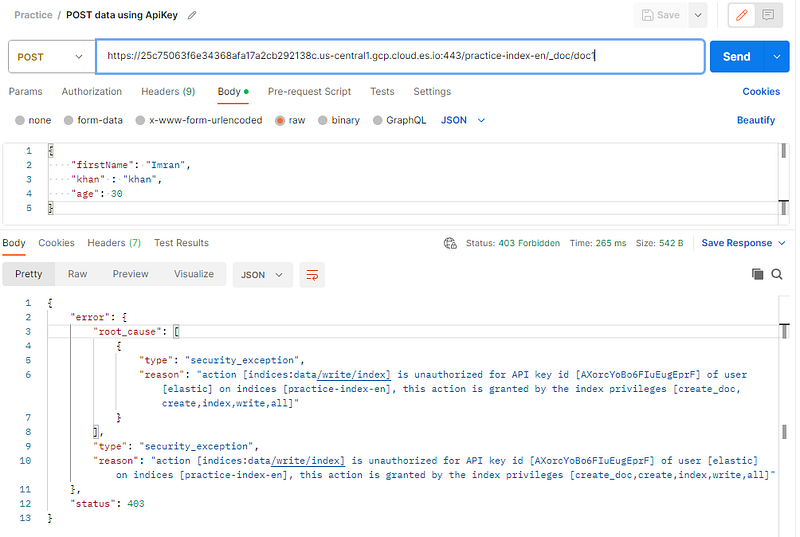Image resolution: width=800 pixels, height=537 pixels.
Task: Click the Practice breadcrumb link
Action: 33,15
